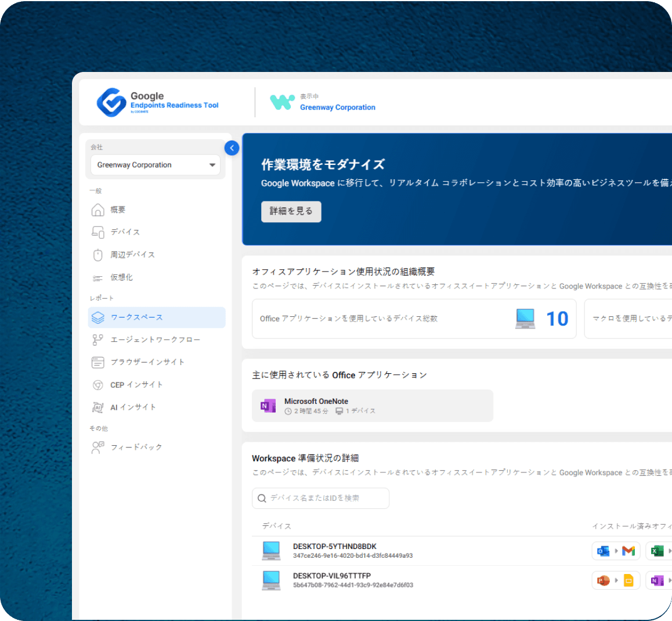Click the Google Endpoints Readiness Tool logo
This screenshot has width=672, height=621.
click(157, 102)
